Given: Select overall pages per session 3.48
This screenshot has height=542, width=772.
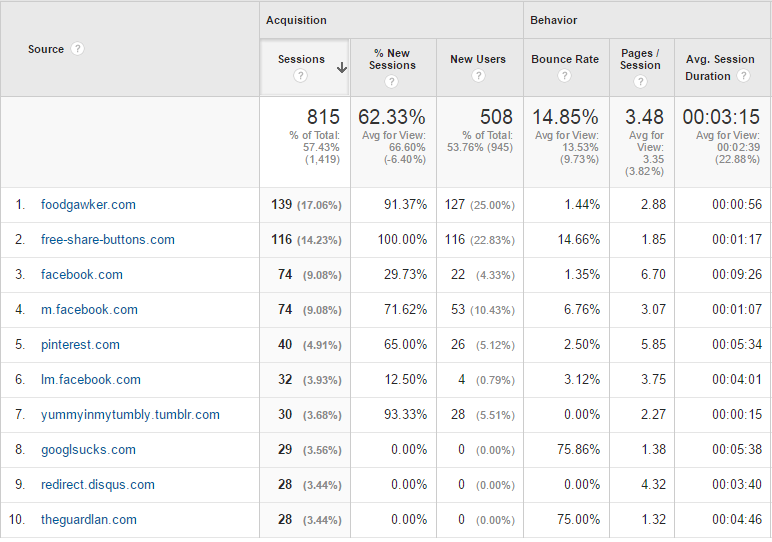Looking at the screenshot, I should pos(644,117).
